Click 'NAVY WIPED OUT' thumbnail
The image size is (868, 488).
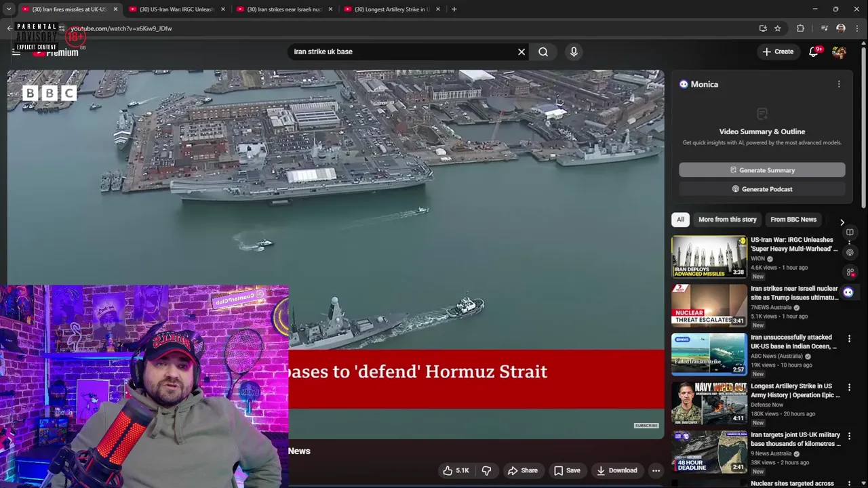(709, 403)
